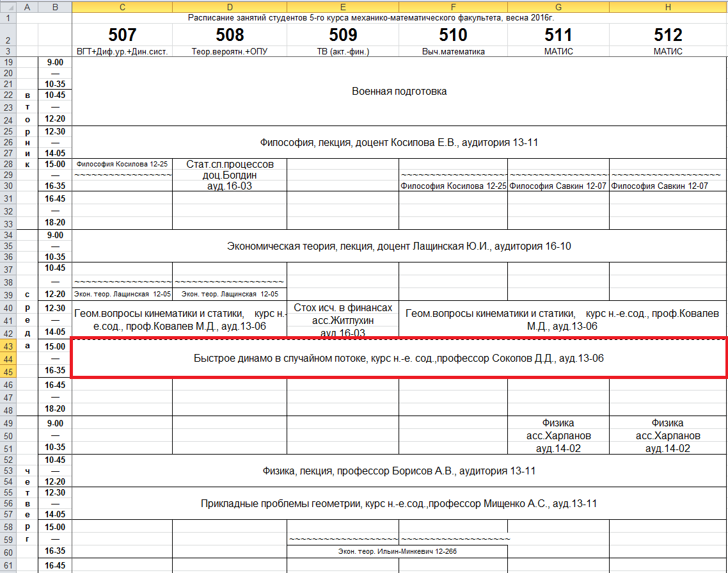This screenshot has height=573, width=728.
Task: Select column H header
Action: click(x=668, y=6)
